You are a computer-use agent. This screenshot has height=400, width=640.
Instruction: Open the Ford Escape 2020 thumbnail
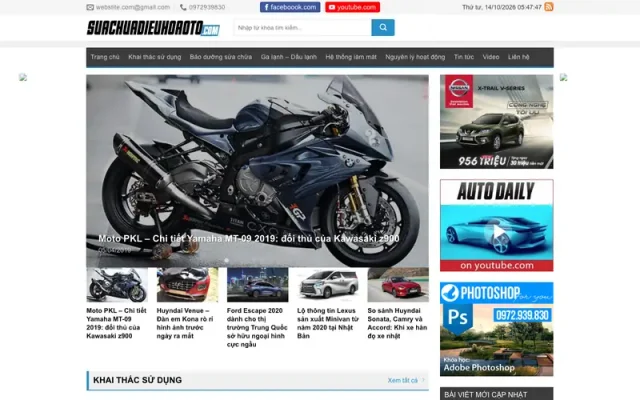coord(258,285)
